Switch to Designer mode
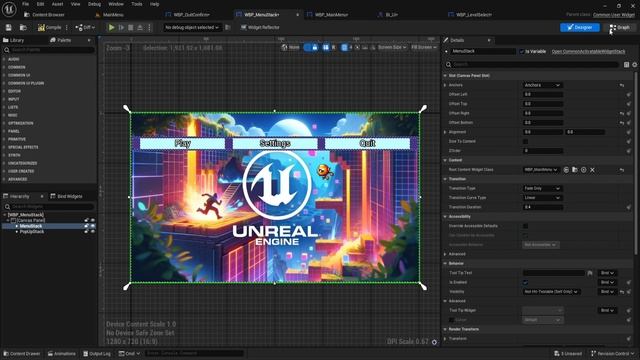The height and width of the screenshot is (360, 640). [580, 27]
